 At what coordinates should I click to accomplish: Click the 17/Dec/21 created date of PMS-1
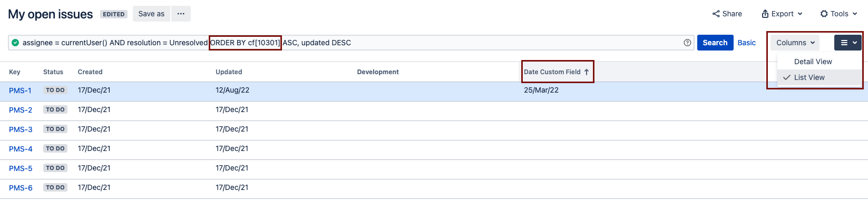click(x=94, y=90)
